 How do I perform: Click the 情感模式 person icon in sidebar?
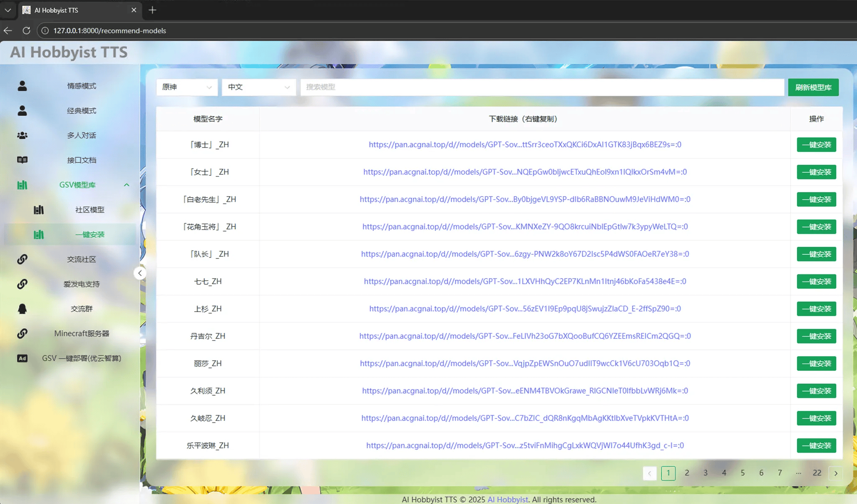[22, 86]
